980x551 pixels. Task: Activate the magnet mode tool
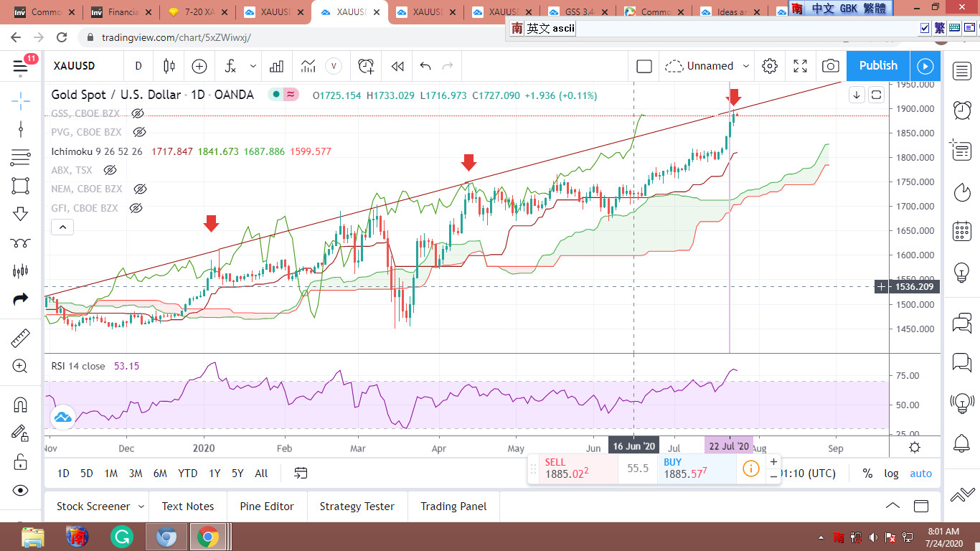coord(20,405)
